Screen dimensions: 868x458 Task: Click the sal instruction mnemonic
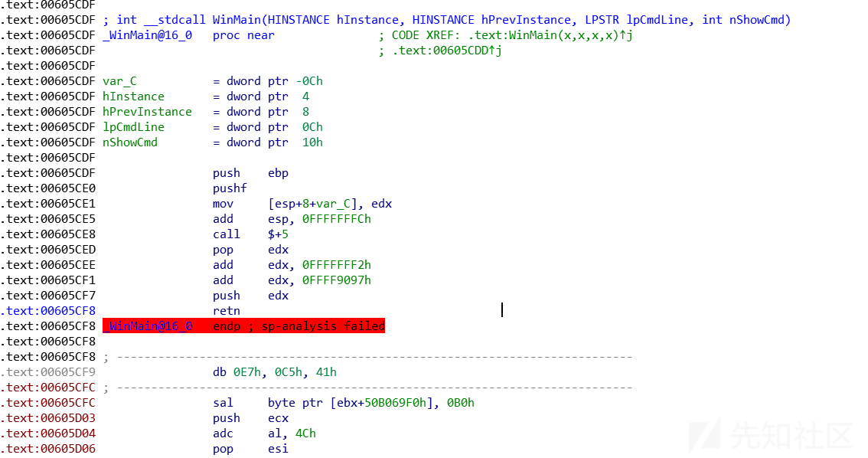(223, 403)
